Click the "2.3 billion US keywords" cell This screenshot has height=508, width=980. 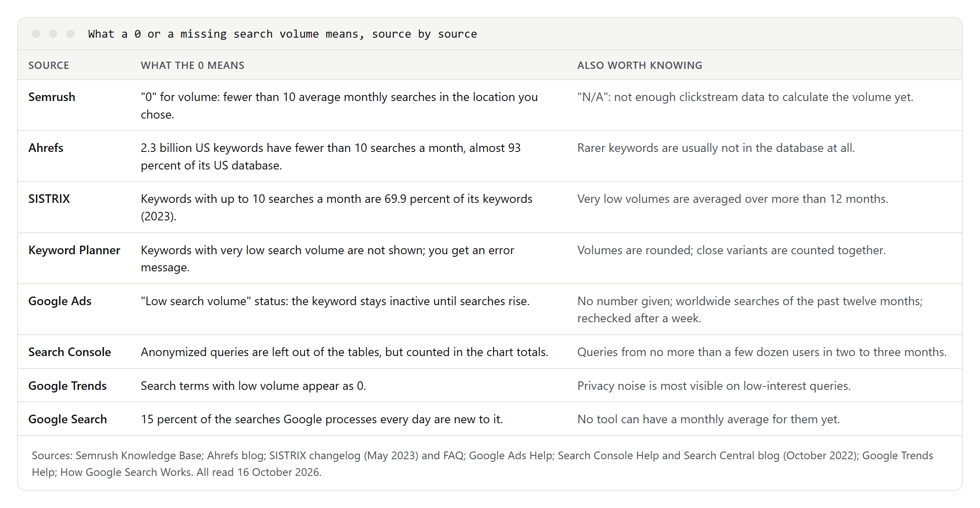point(331,157)
